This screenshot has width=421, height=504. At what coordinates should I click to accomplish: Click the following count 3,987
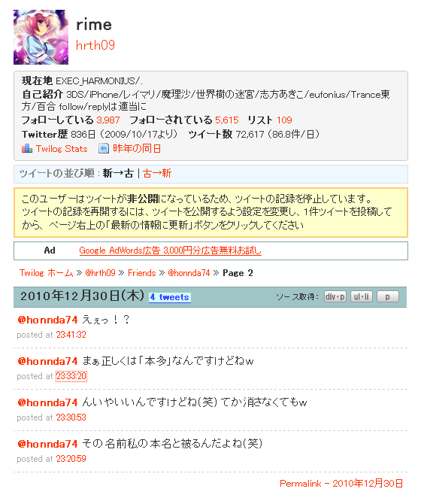[108, 120]
